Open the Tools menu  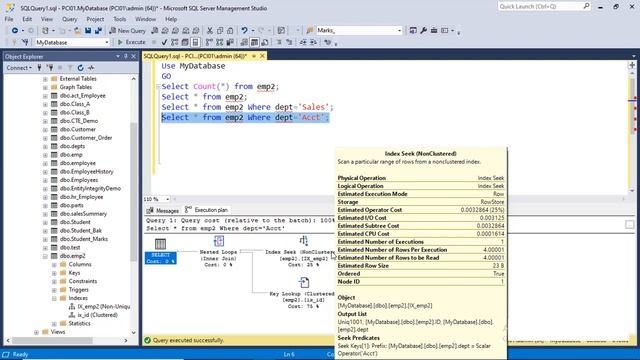point(120,19)
